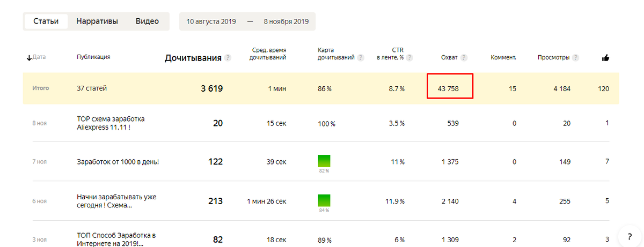Click the green 82% read-through map bar

324,161
